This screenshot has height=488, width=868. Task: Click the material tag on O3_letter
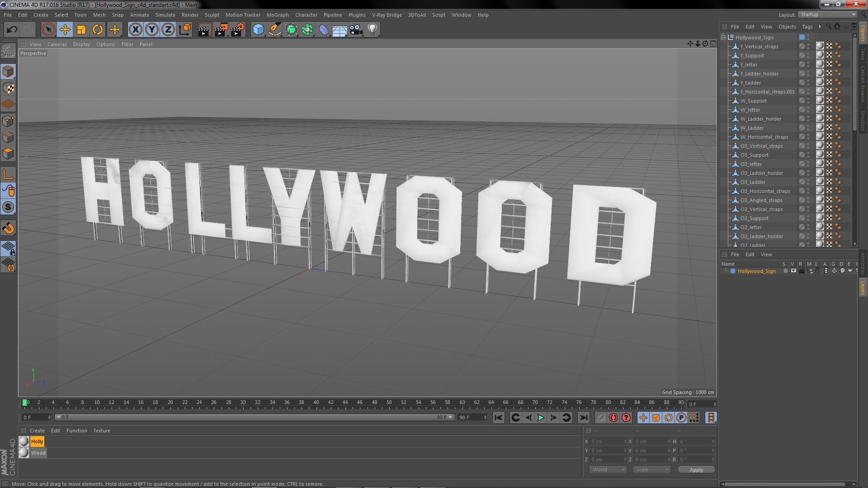coord(820,164)
